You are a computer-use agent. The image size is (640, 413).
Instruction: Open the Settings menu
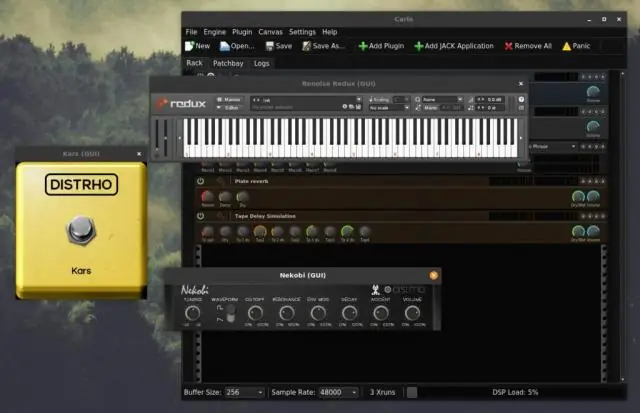pos(302,32)
